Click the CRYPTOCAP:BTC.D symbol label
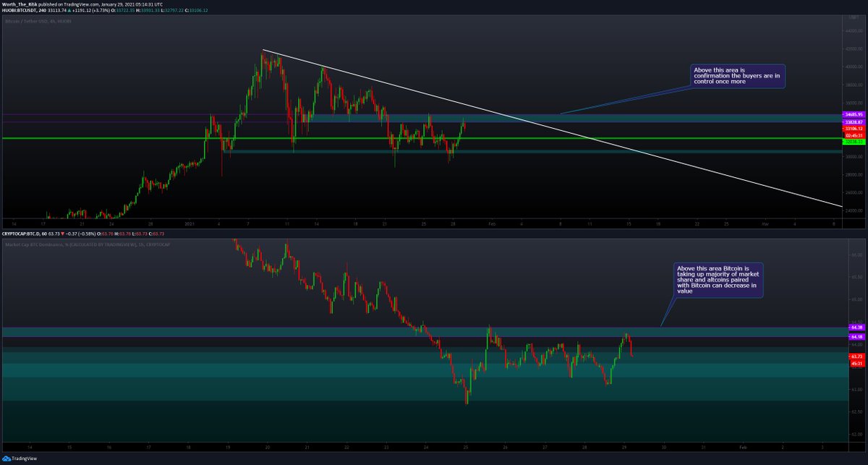868x465 pixels. click(x=23, y=234)
